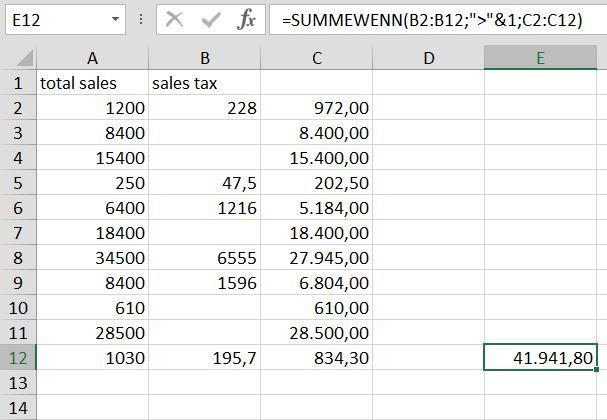
Task: Select row 5 header
Action: [18, 183]
